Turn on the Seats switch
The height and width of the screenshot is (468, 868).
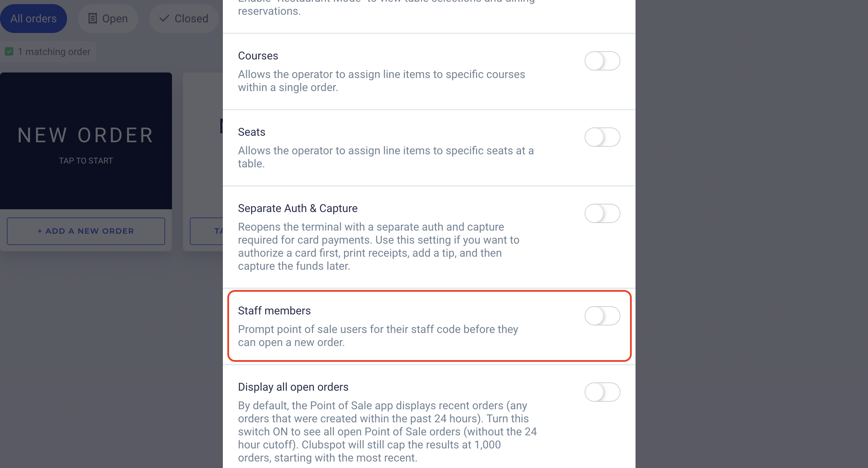(602, 137)
